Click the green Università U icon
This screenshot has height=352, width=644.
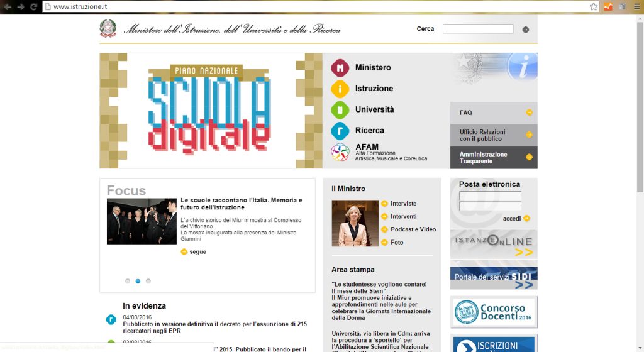click(x=340, y=110)
